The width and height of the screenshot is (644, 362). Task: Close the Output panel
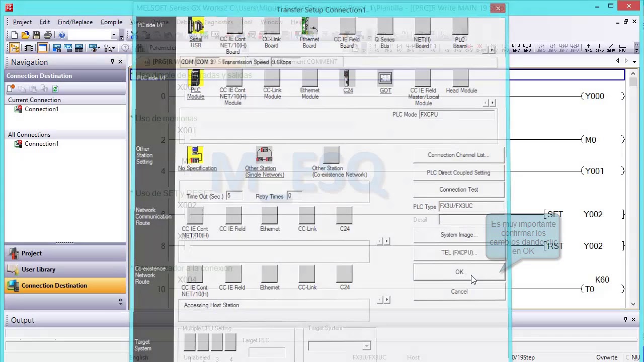point(633,320)
